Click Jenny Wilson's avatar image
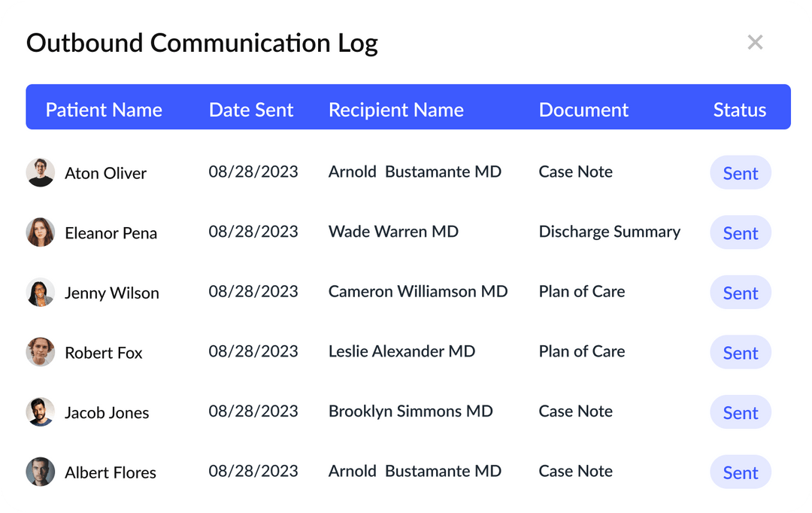 coord(40,292)
